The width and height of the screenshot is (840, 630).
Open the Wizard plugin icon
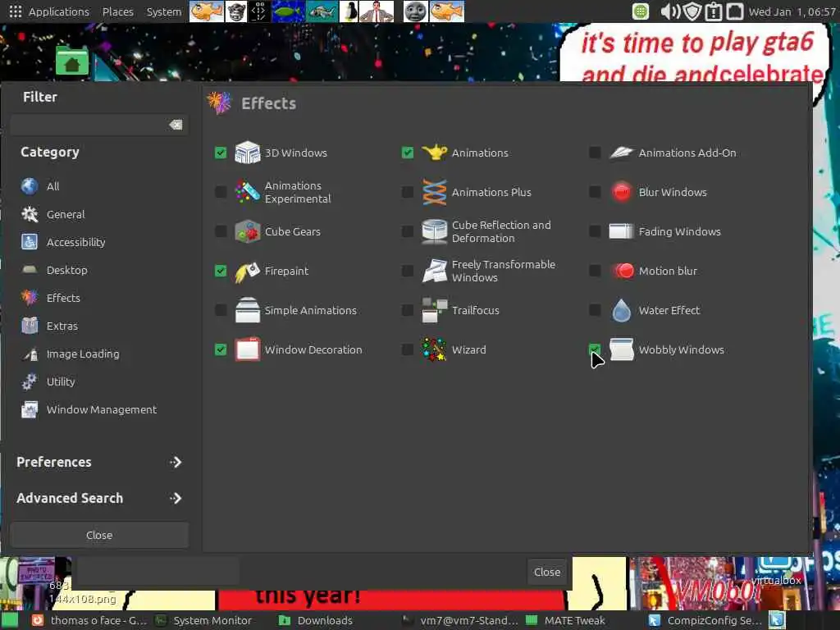[x=435, y=349]
